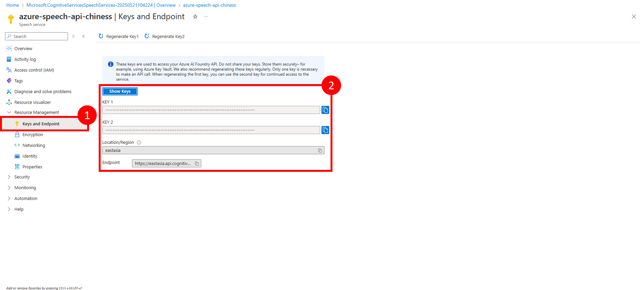The width and height of the screenshot is (644, 290).
Task: Expand the Automation section
Action: [x=9, y=198]
